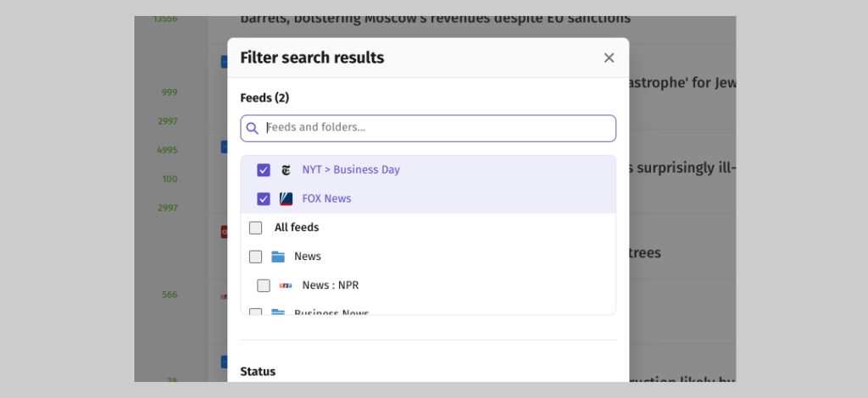868x398 pixels.
Task: Check the All feeds checkbox
Action: [255, 228]
